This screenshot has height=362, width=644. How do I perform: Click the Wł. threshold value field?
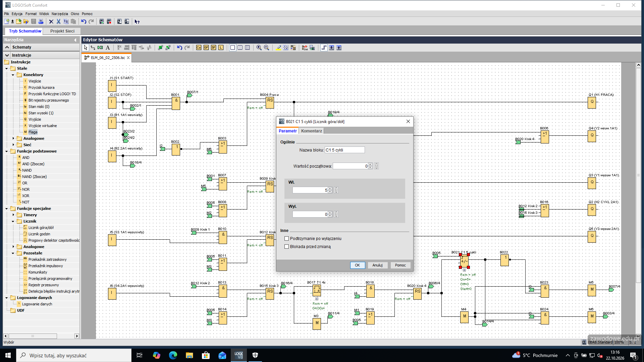point(310,190)
